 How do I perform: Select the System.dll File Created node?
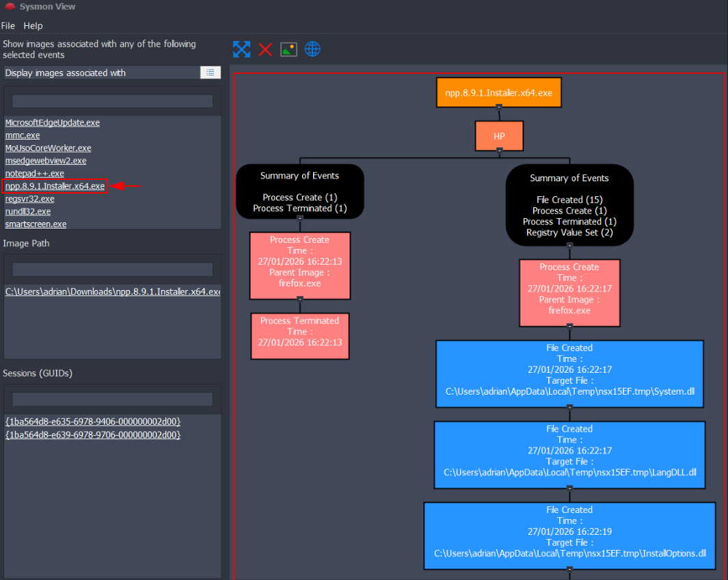point(569,369)
